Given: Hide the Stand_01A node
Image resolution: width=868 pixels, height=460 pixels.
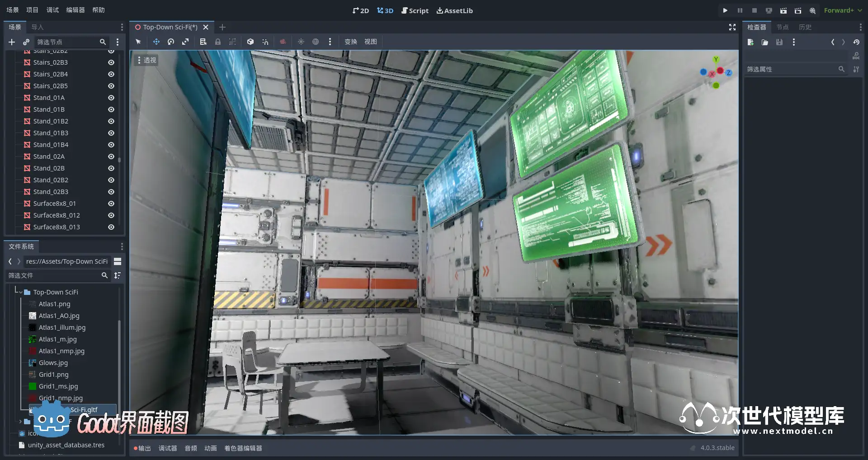Looking at the screenshot, I should click(111, 98).
